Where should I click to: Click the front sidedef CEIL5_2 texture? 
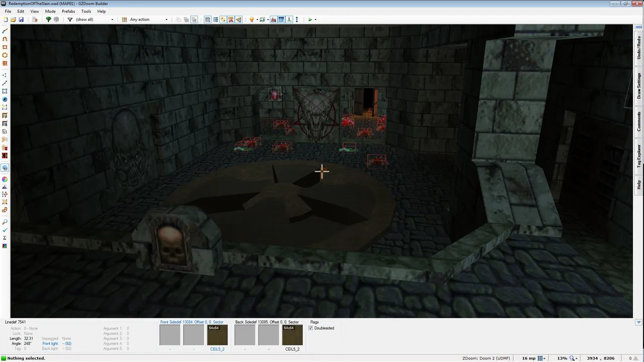[217, 335]
